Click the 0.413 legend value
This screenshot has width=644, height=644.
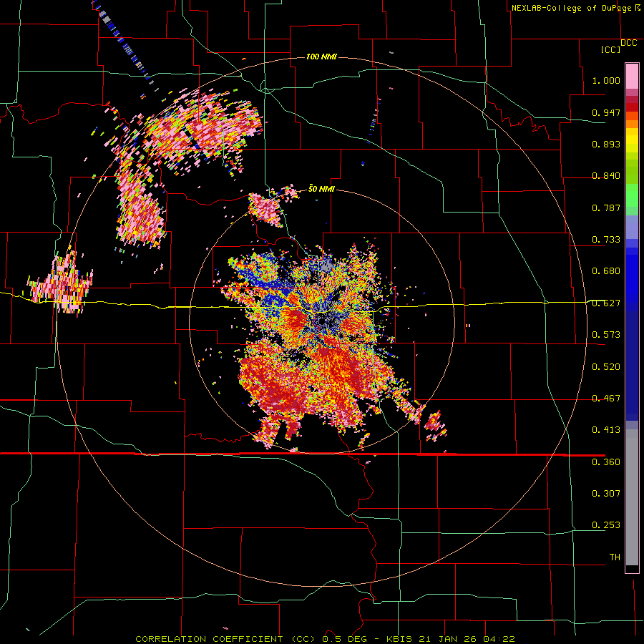[x=606, y=430]
